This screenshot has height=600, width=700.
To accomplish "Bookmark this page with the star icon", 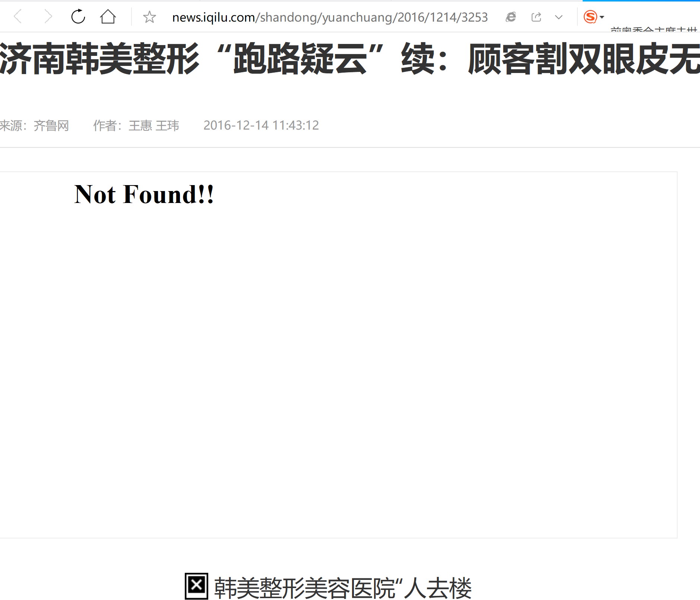I will click(x=149, y=17).
